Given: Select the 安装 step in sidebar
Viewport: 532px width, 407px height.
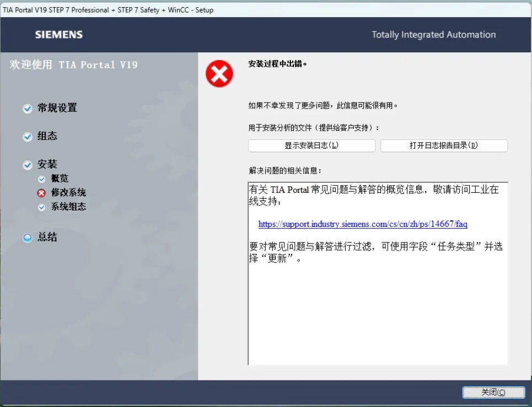Looking at the screenshot, I should point(47,164).
